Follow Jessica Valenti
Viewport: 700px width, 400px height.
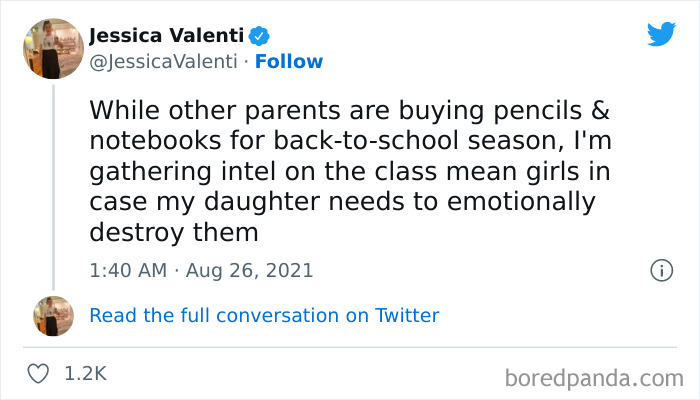point(290,62)
